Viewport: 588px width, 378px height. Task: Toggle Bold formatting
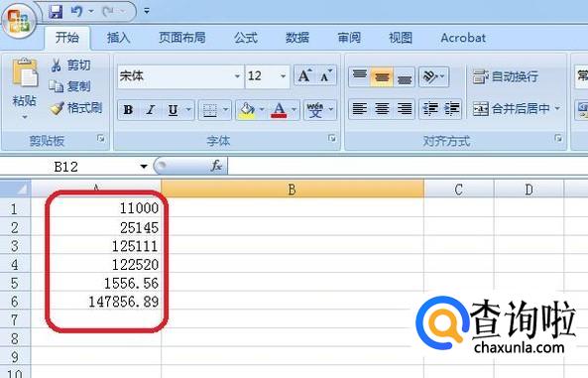click(128, 110)
